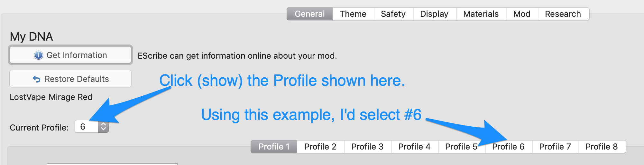The height and width of the screenshot is (165, 644).
Task: Click the Restore Defaults undo arrow icon
Action: tap(37, 79)
